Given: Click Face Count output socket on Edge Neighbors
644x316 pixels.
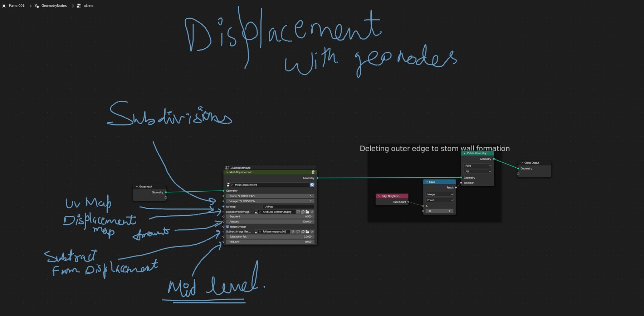Looking at the screenshot, I should pos(408,202).
